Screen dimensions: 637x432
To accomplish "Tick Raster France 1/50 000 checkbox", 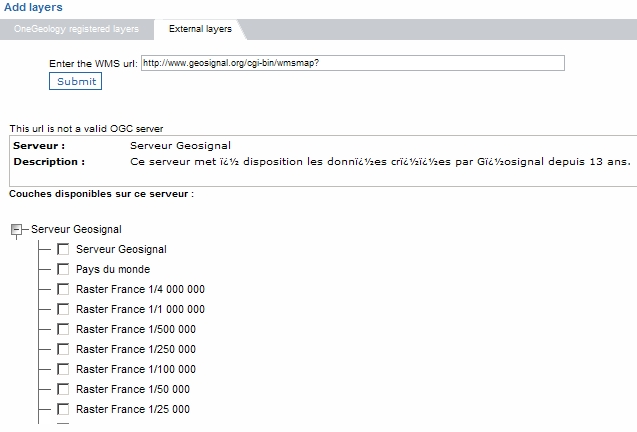I will point(63,389).
